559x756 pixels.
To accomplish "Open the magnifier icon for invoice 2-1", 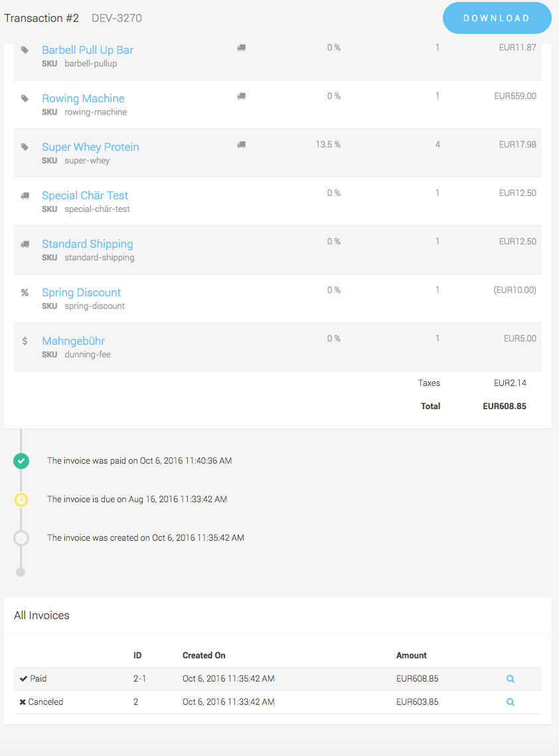I will point(510,678).
